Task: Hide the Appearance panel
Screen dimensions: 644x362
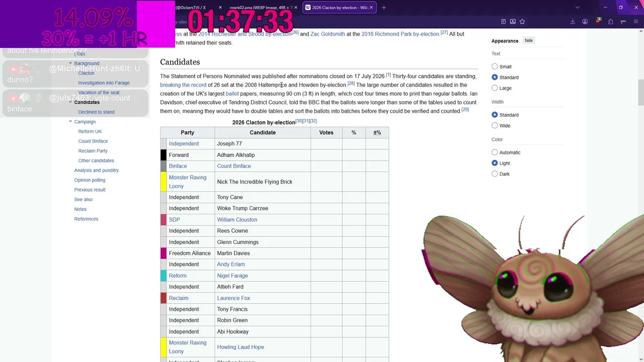Action: tap(529, 40)
